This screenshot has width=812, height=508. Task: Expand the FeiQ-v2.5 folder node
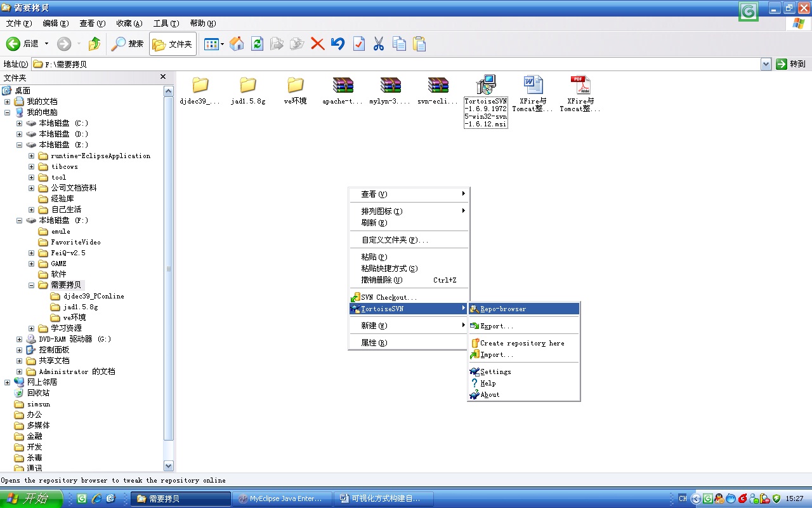(32, 253)
